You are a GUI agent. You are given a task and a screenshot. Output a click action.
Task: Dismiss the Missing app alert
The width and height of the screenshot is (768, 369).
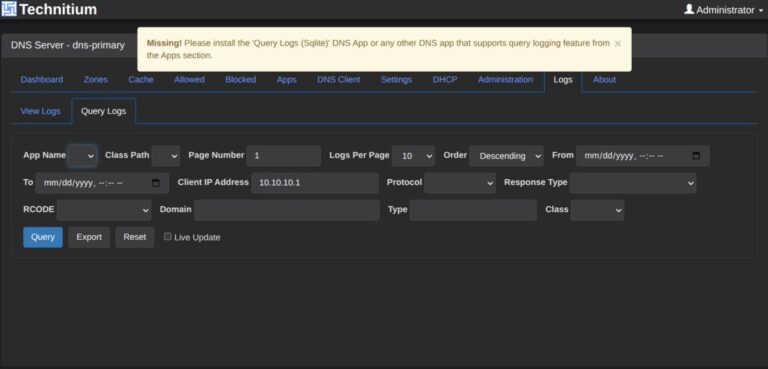click(618, 44)
